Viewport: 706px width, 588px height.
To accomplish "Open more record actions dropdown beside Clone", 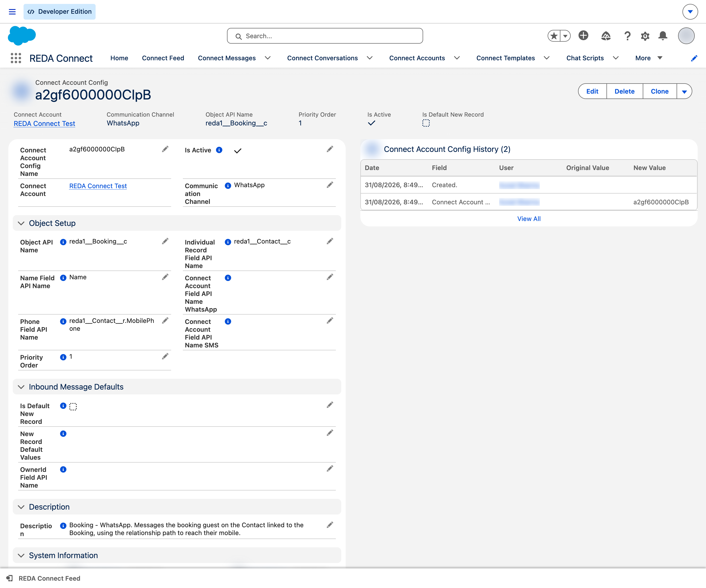I will pyautogui.click(x=684, y=91).
